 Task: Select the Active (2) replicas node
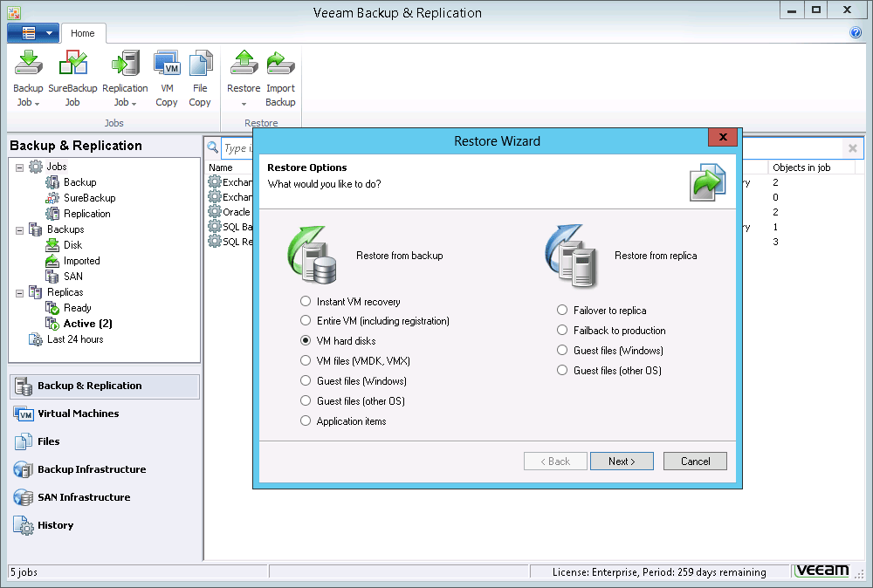point(88,324)
